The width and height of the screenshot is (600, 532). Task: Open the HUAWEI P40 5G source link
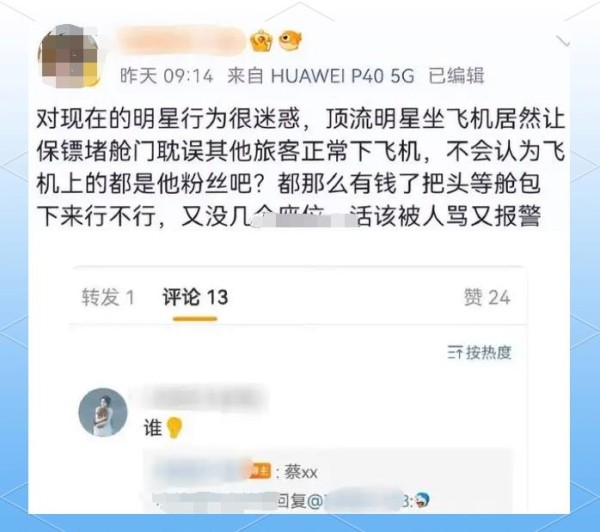click(x=321, y=76)
